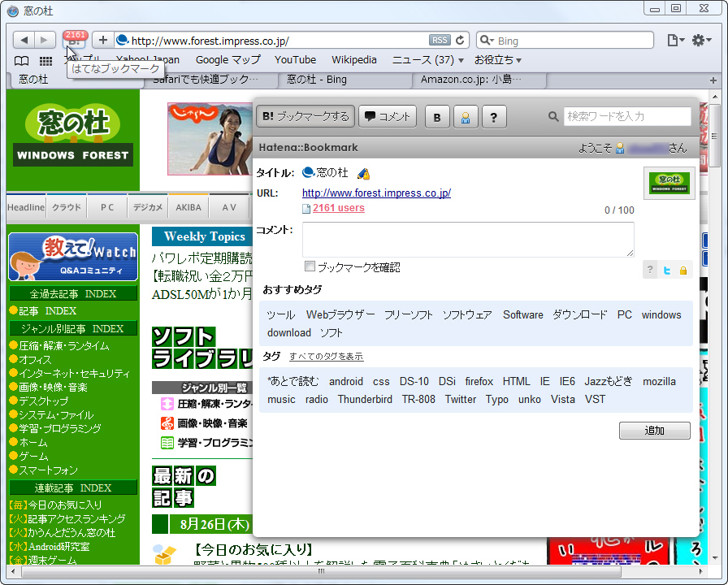Click the 窓の杜 Windows Forest logo
The width and height of the screenshot is (728, 585).
point(73,136)
